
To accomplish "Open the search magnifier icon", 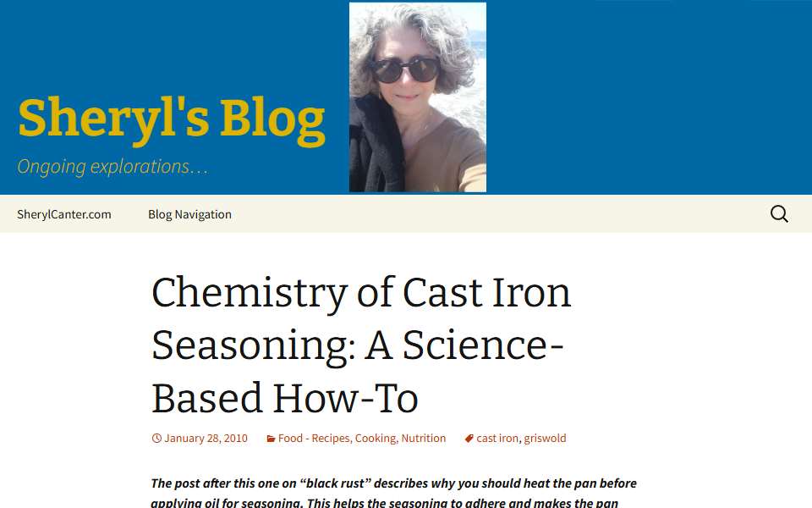I will point(779,214).
